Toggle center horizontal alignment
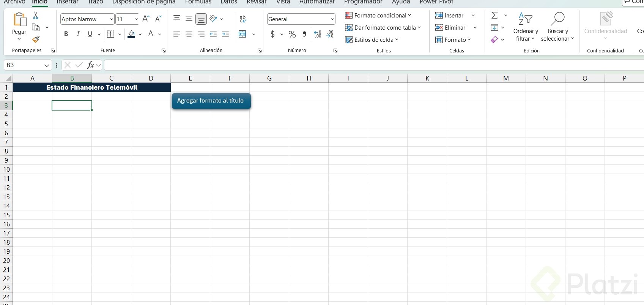 click(x=189, y=34)
